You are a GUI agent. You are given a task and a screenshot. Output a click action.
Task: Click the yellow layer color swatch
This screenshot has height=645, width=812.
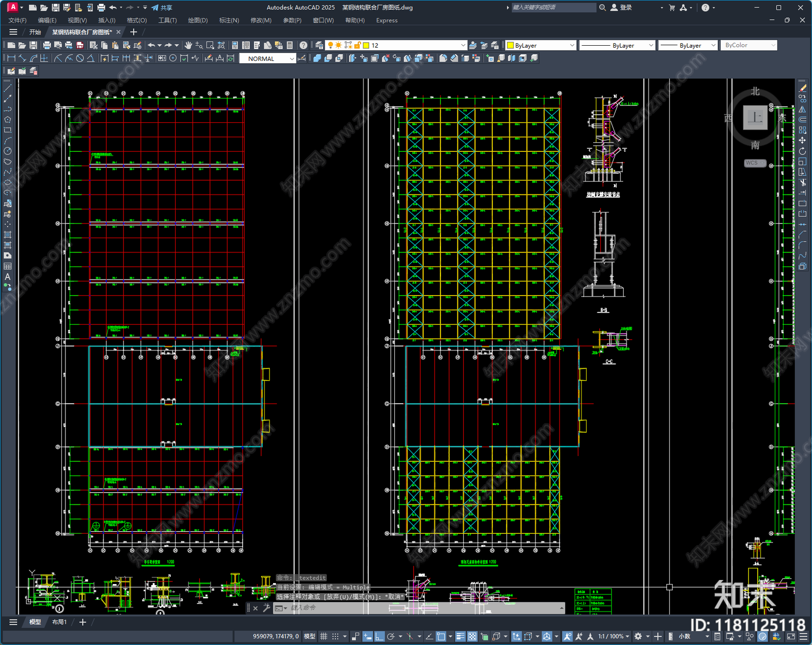click(x=366, y=45)
